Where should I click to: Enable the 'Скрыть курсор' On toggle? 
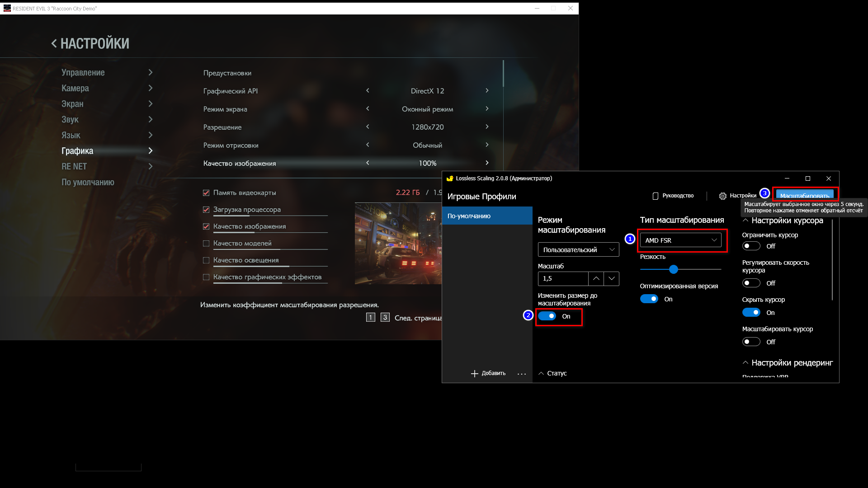click(x=751, y=312)
